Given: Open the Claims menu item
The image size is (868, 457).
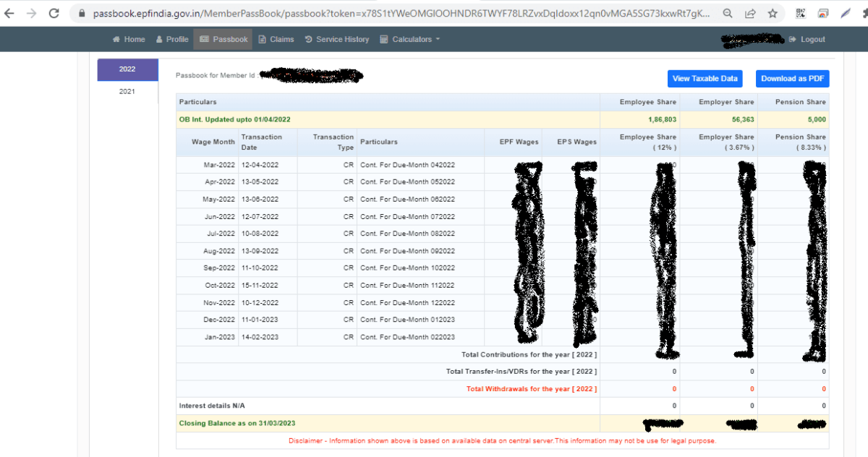Looking at the screenshot, I should [276, 39].
